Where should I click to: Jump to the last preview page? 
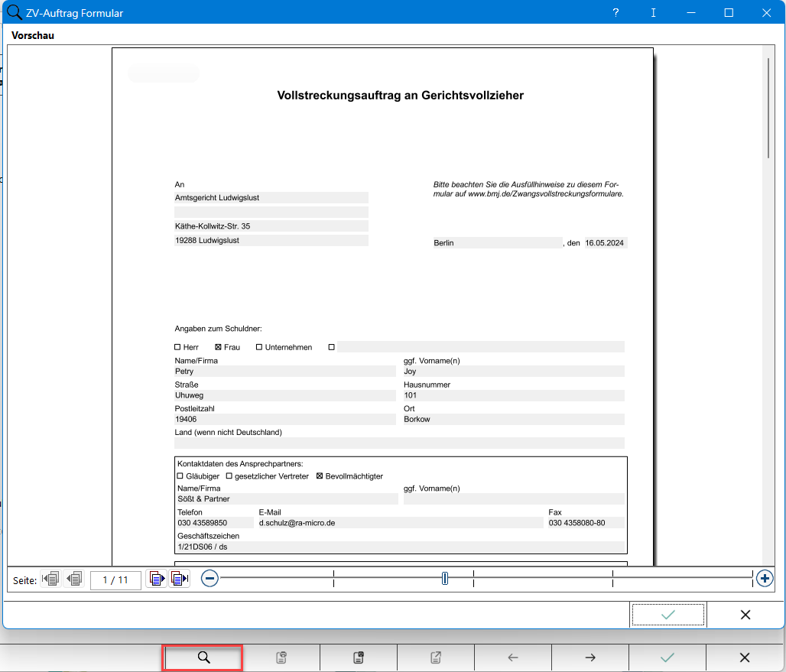pos(180,579)
